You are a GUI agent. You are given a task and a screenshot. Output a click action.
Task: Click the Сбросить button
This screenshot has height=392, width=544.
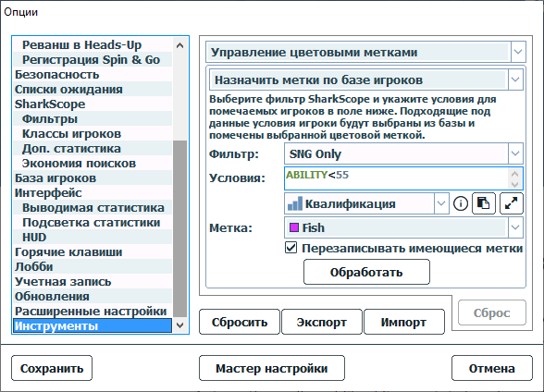[240, 322]
